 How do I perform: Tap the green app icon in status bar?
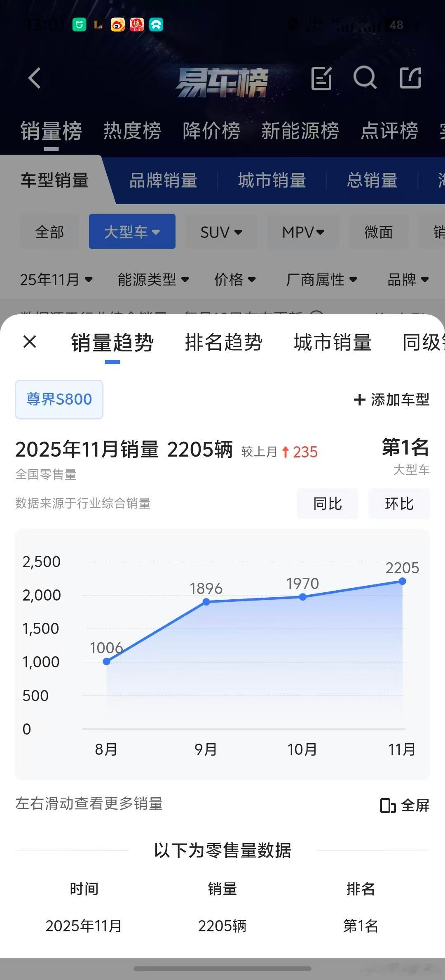tap(79, 25)
